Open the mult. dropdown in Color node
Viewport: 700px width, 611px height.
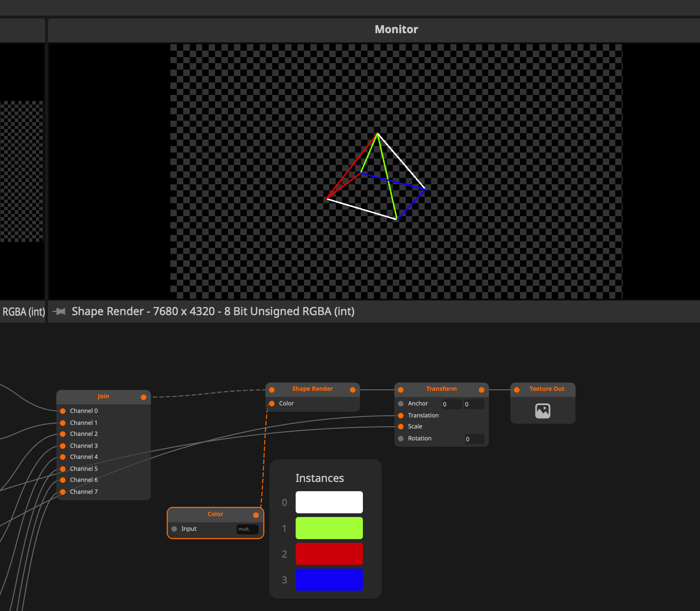point(247,529)
